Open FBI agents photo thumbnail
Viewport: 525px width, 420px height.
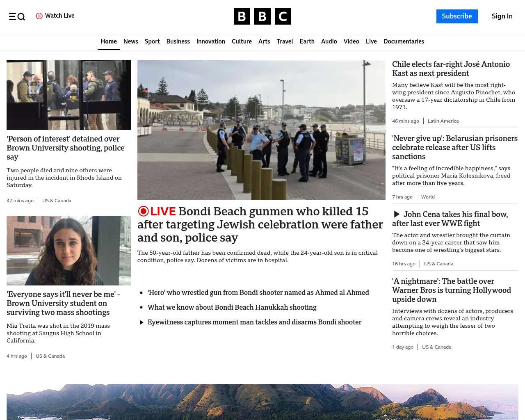coord(68,95)
